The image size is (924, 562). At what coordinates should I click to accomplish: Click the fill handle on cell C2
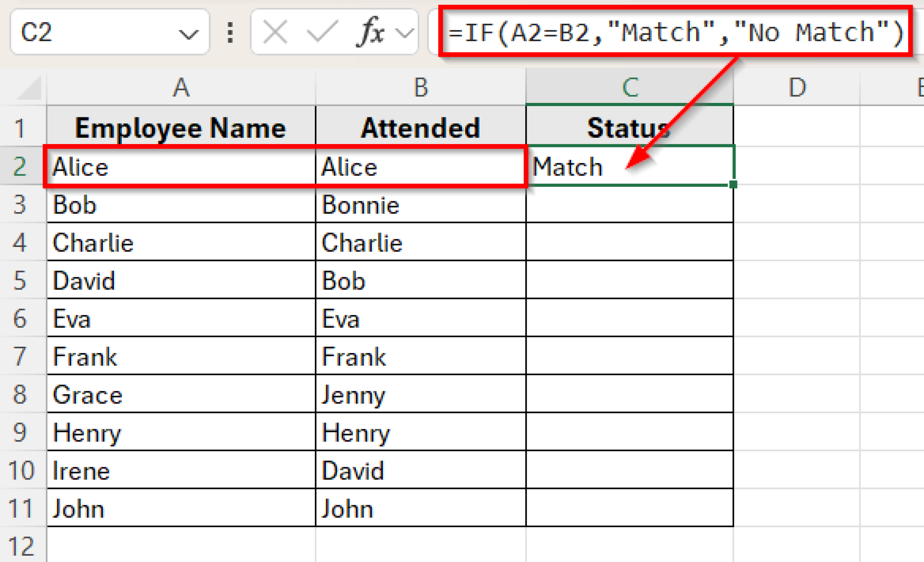733,184
